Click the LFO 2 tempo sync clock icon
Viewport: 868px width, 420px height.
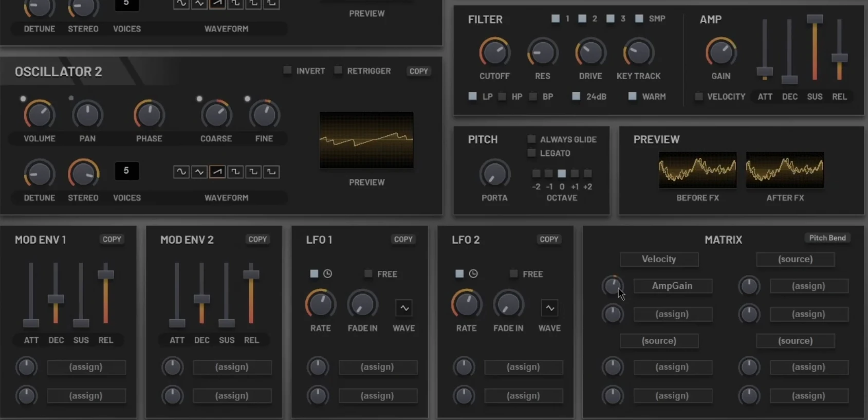(473, 274)
